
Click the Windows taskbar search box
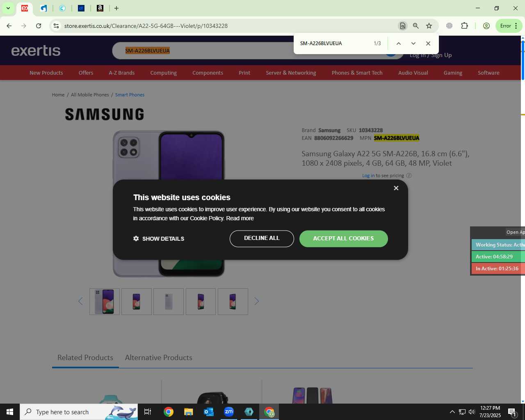(79, 412)
